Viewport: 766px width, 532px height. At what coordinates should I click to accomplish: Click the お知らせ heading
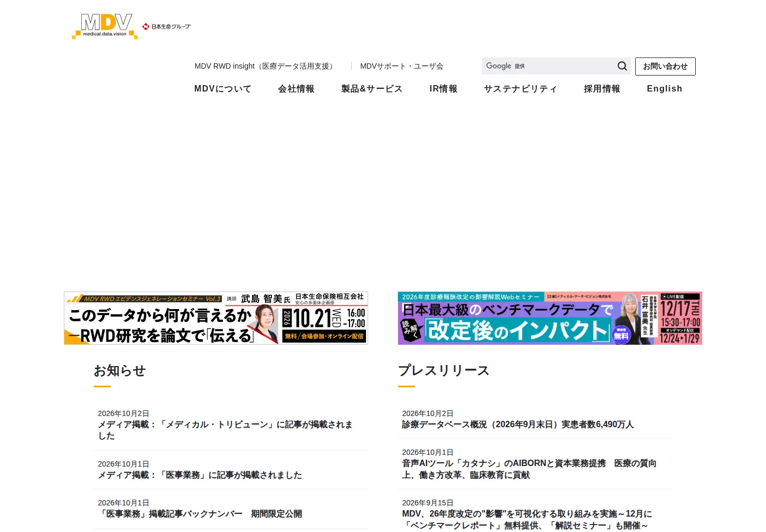point(120,371)
